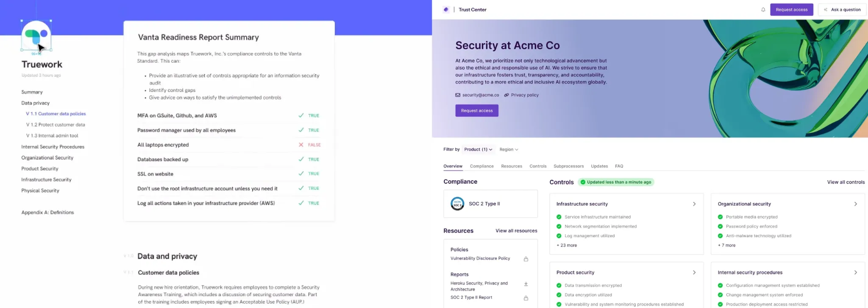Go to Summary in Truework sidebar

pos(32,92)
